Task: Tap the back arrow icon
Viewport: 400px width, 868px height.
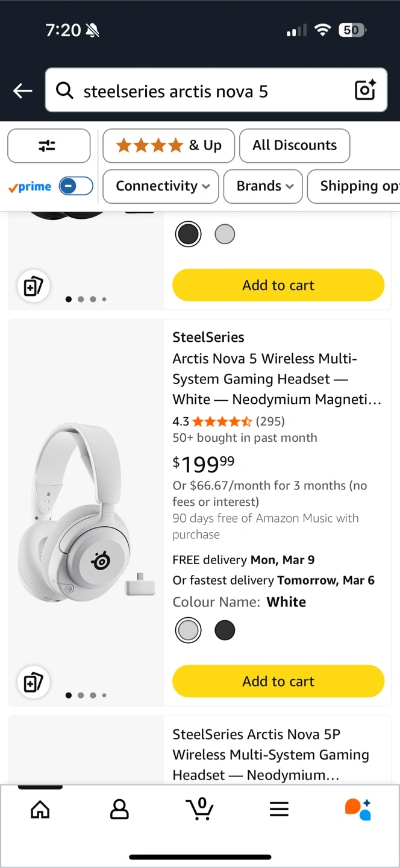Action: pyautogui.click(x=23, y=91)
